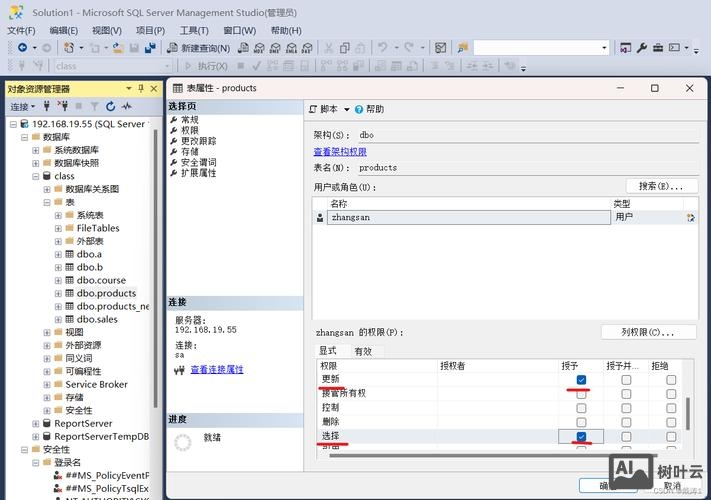This screenshot has width=711, height=500.
Task: Uncheck the 授予 checkbox for 更新 permission
Action: pyautogui.click(x=581, y=380)
